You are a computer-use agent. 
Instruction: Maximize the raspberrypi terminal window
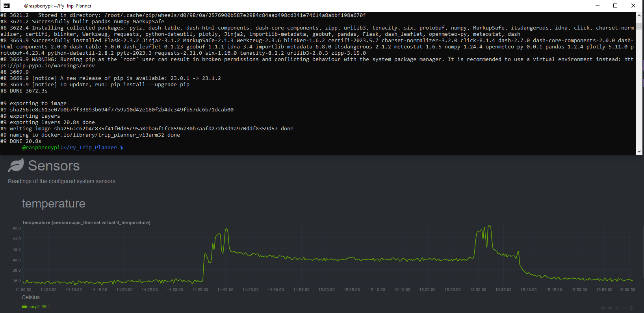pos(615,6)
